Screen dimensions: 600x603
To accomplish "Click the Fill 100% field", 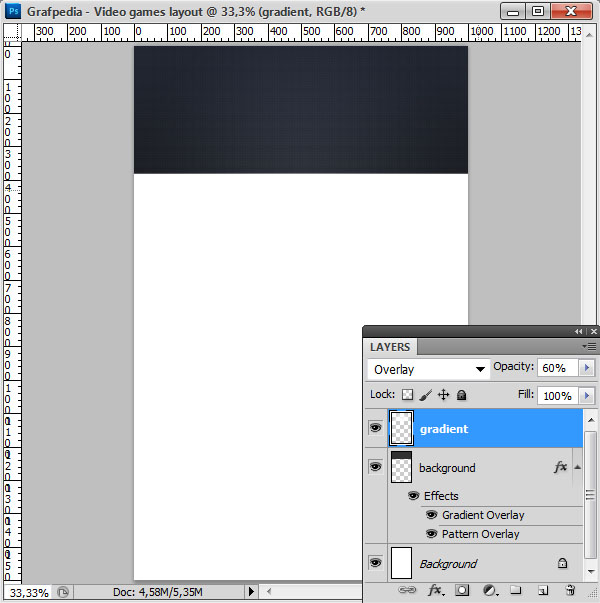I will (558, 395).
